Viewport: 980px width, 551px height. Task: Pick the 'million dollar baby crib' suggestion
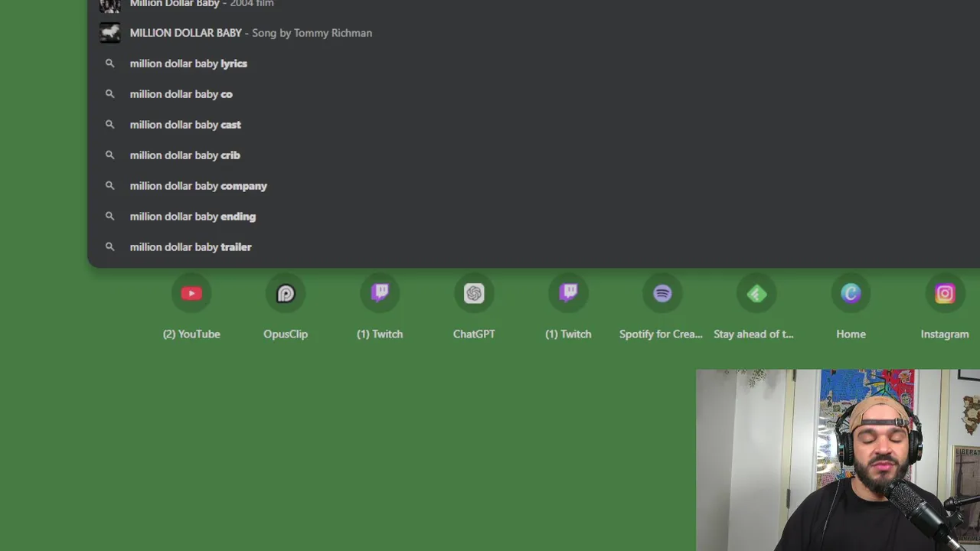534,155
